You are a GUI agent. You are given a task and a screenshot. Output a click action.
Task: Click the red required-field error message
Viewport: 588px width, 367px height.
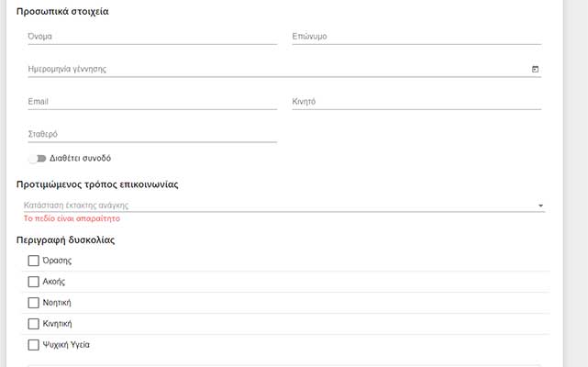tap(72, 219)
